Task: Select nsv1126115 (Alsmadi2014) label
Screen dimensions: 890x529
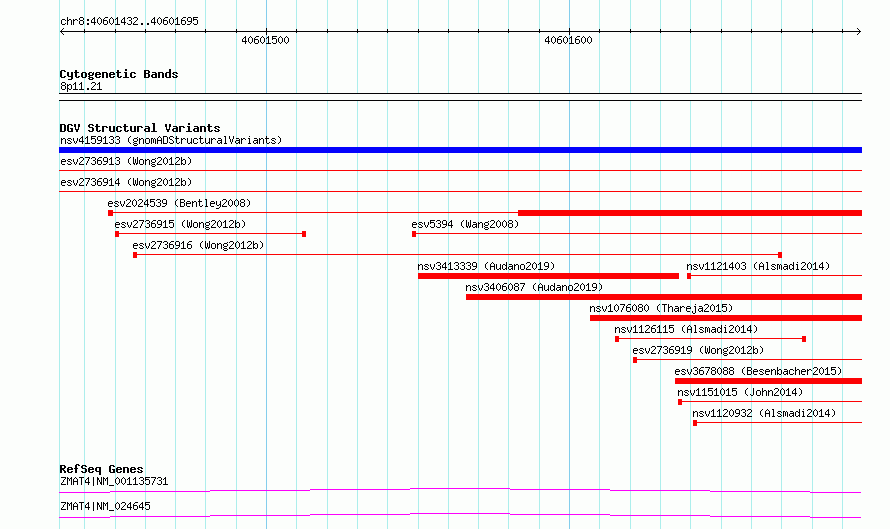Action: tap(686, 329)
